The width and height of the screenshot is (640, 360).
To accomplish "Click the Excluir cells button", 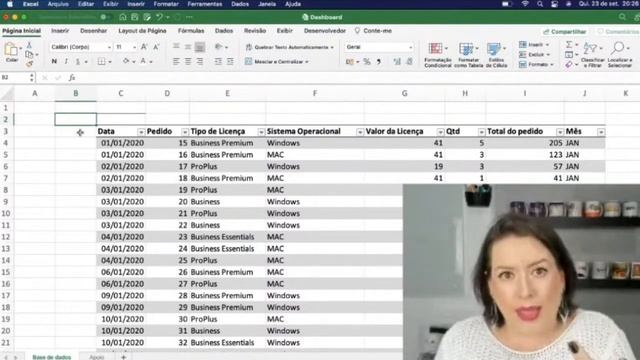I will (x=534, y=54).
